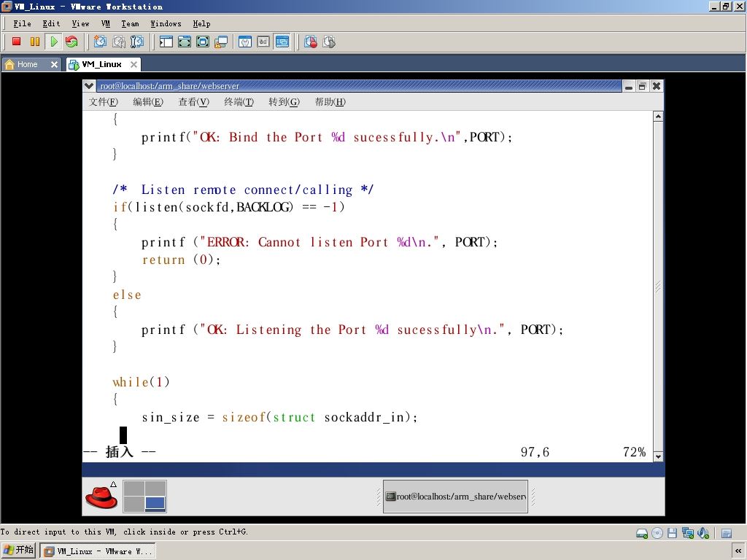The height and width of the screenshot is (560, 747).
Task: Close the Home tab
Action: pos(54,64)
